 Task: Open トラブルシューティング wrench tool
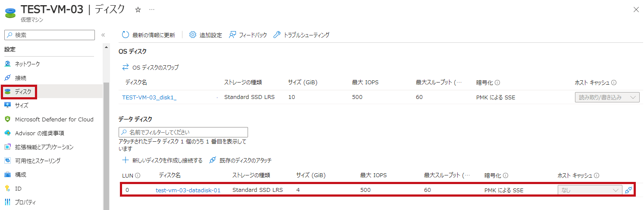point(302,35)
